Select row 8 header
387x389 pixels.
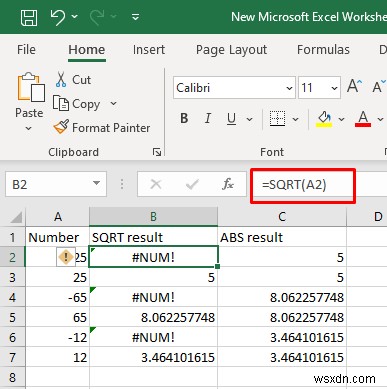[12, 377]
